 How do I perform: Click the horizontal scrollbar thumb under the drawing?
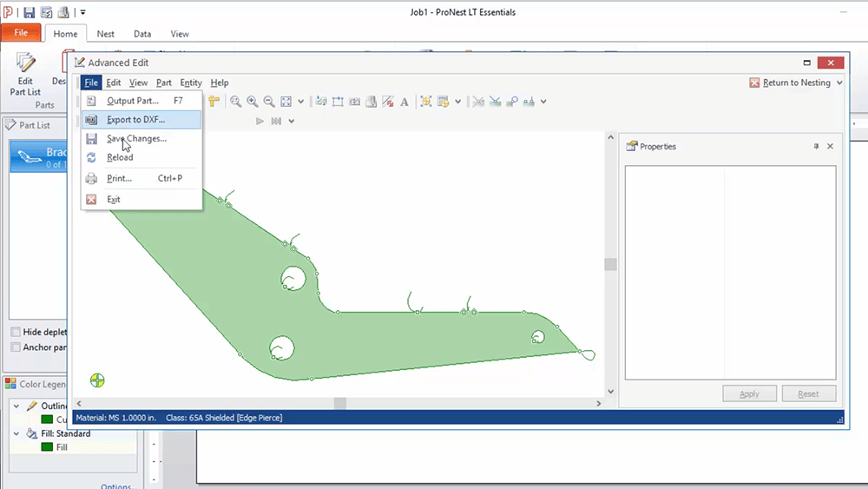(x=340, y=404)
